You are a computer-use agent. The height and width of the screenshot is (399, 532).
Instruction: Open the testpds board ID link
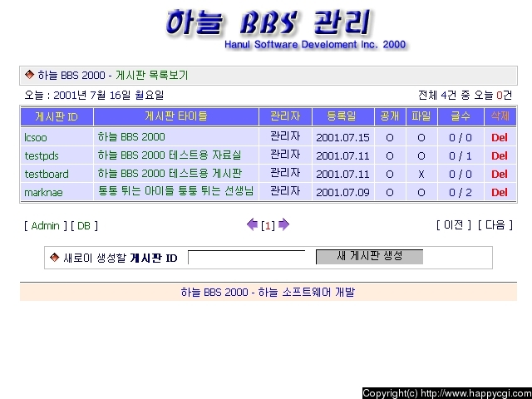click(42, 155)
